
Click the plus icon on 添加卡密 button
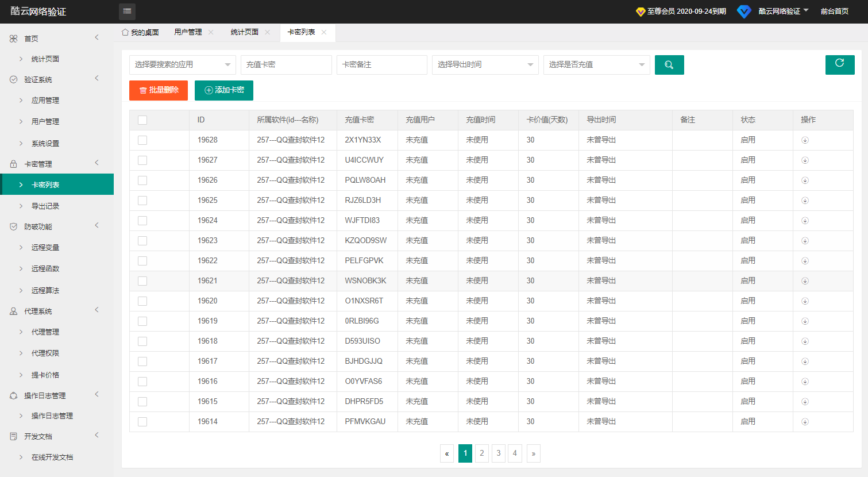point(207,90)
